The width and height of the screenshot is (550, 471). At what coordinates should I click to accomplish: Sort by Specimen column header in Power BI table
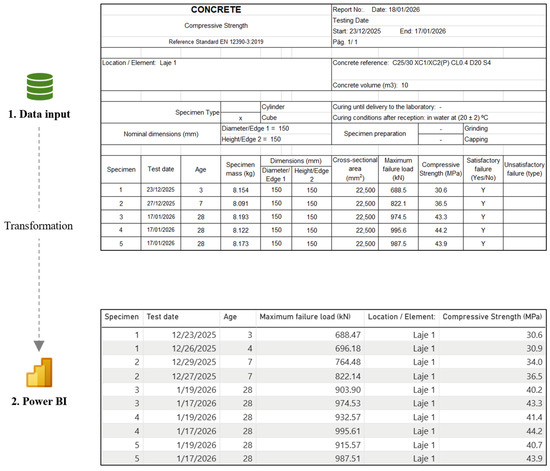pyautogui.click(x=122, y=317)
